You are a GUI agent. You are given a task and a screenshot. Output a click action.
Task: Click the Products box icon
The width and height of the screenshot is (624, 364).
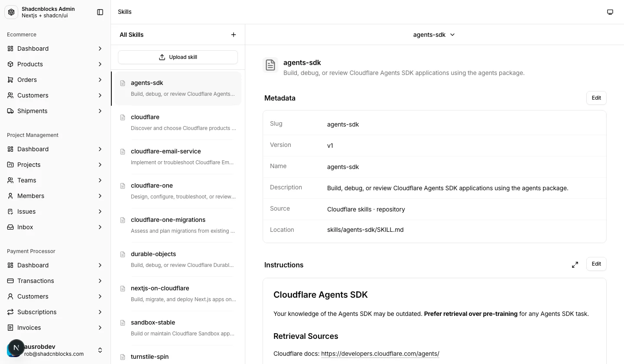click(x=10, y=64)
